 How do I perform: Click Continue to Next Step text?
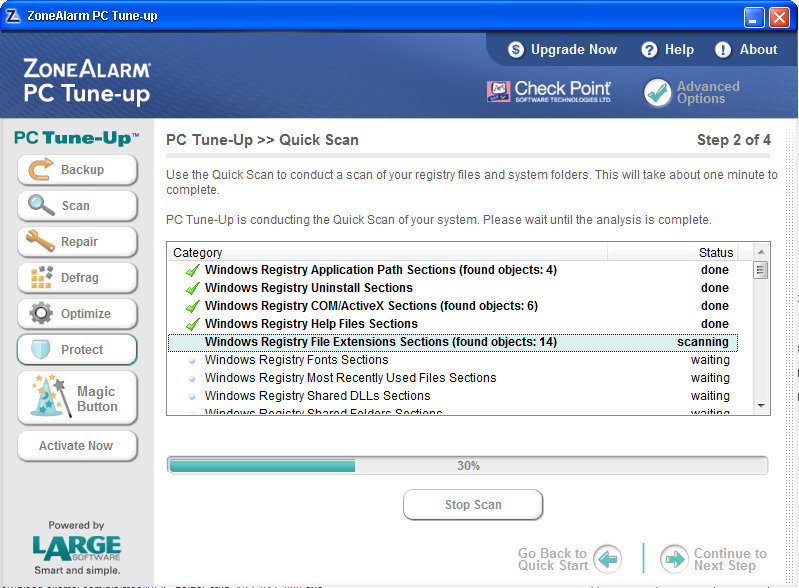tap(730, 559)
